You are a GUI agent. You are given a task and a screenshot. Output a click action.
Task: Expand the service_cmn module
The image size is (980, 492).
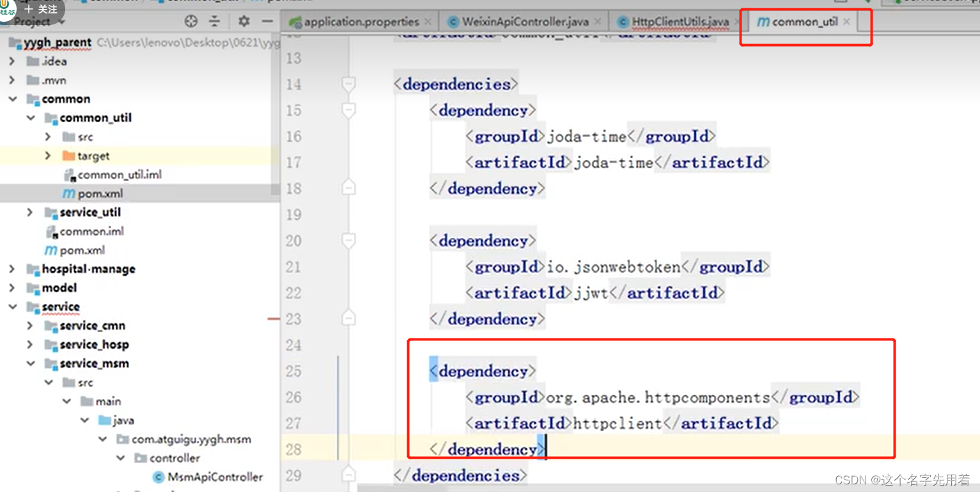(30, 326)
